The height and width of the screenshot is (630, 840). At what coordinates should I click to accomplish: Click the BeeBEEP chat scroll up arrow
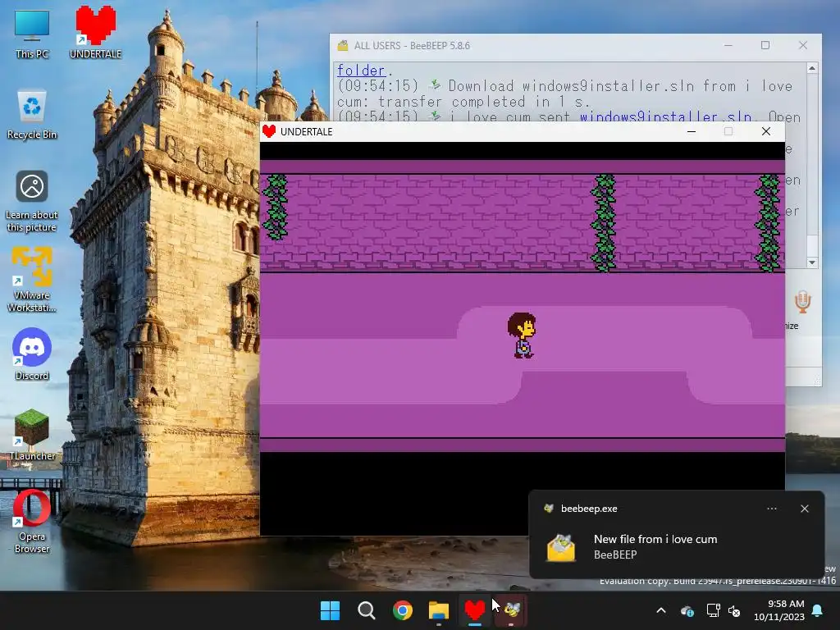tap(812, 68)
